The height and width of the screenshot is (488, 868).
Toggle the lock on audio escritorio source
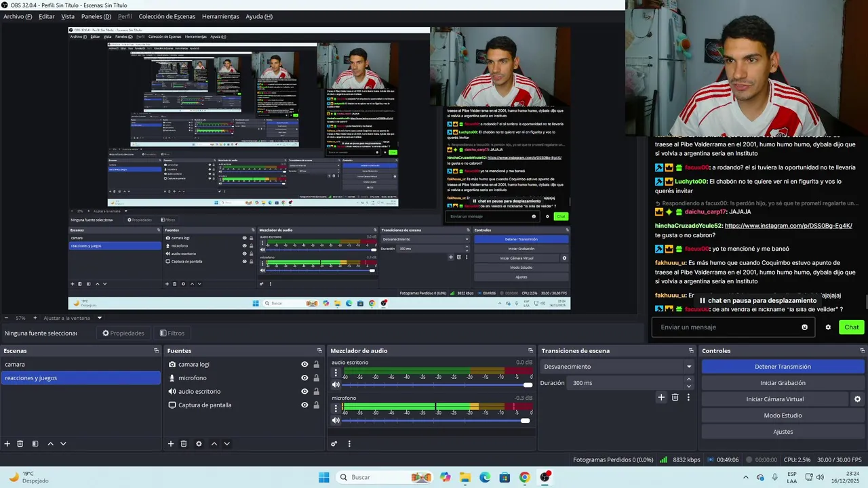(316, 391)
